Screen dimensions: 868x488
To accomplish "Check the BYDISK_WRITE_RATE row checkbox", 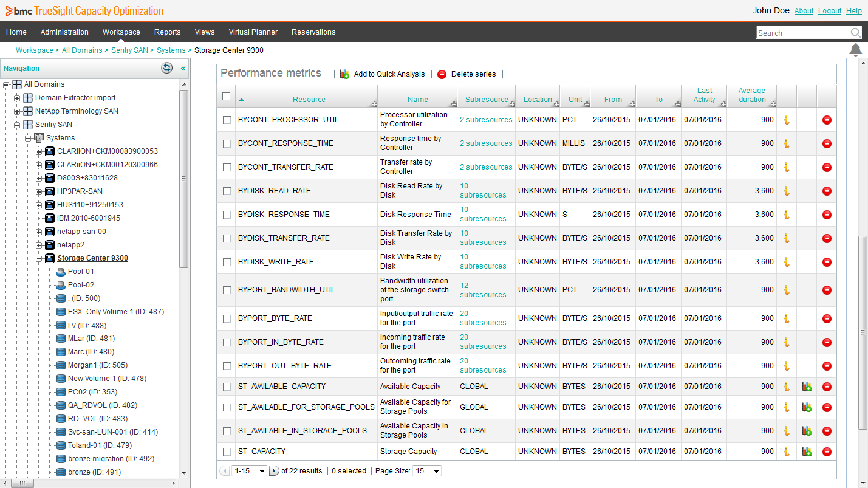I will (227, 263).
